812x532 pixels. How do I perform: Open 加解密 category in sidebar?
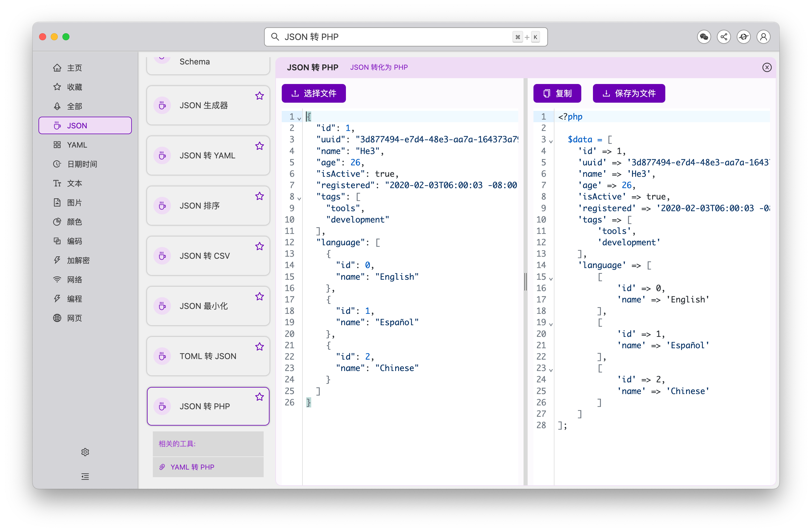click(x=85, y=260)
